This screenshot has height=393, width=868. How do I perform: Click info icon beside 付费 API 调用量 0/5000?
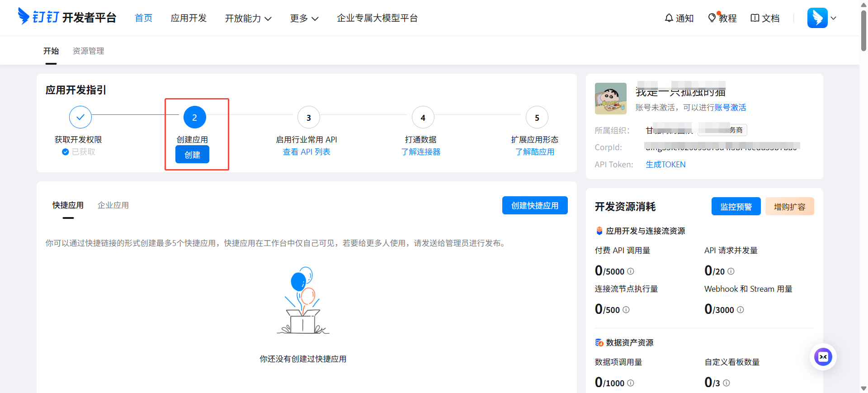click(631, 271)
